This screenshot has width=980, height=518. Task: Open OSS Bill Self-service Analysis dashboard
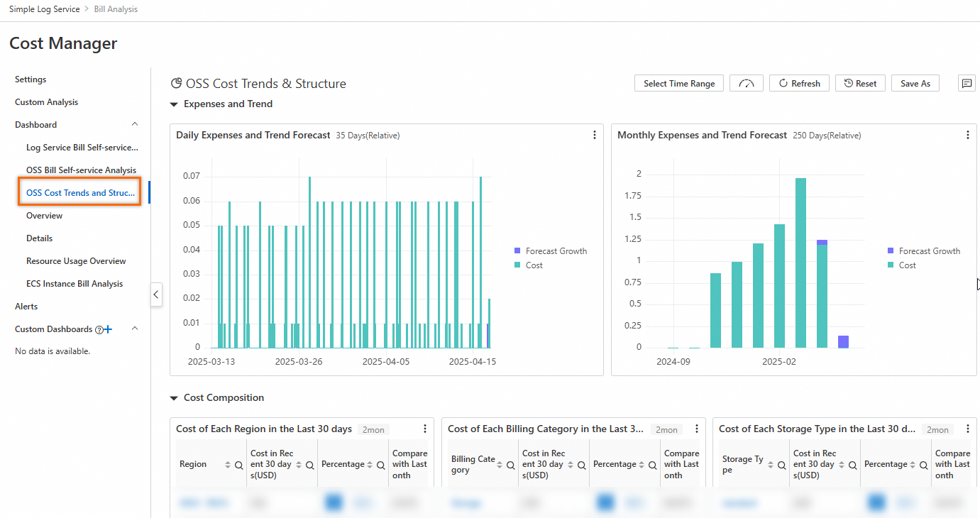pos(81,170)
